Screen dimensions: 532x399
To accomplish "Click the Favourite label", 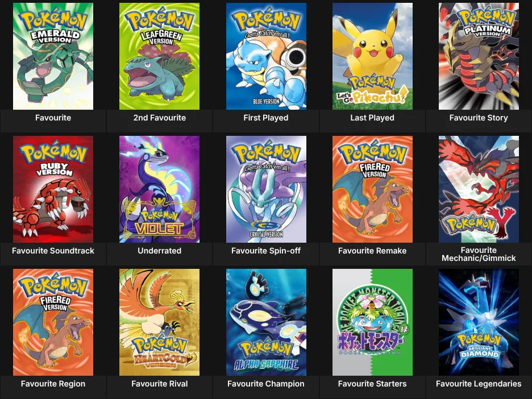I will (x=53, y=118).
